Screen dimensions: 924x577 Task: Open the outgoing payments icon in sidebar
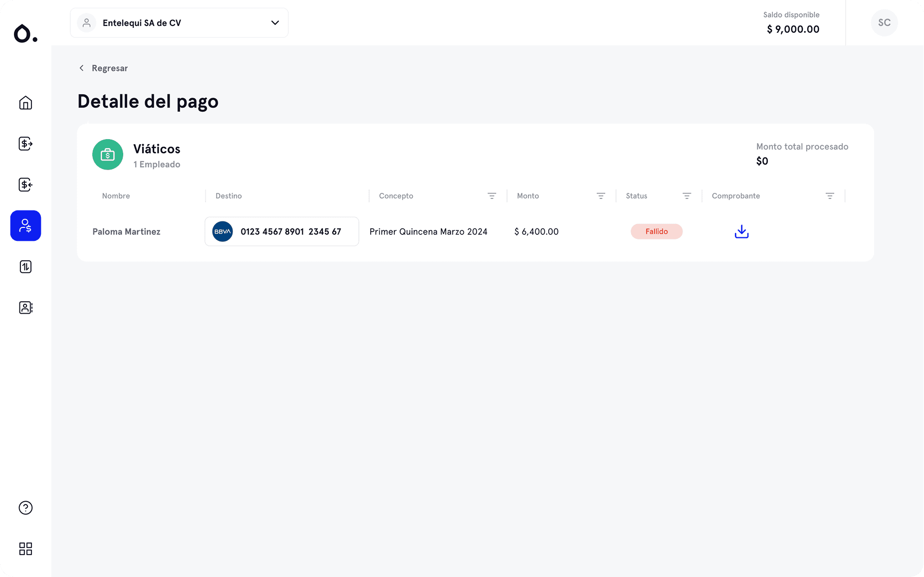point(25,144)
